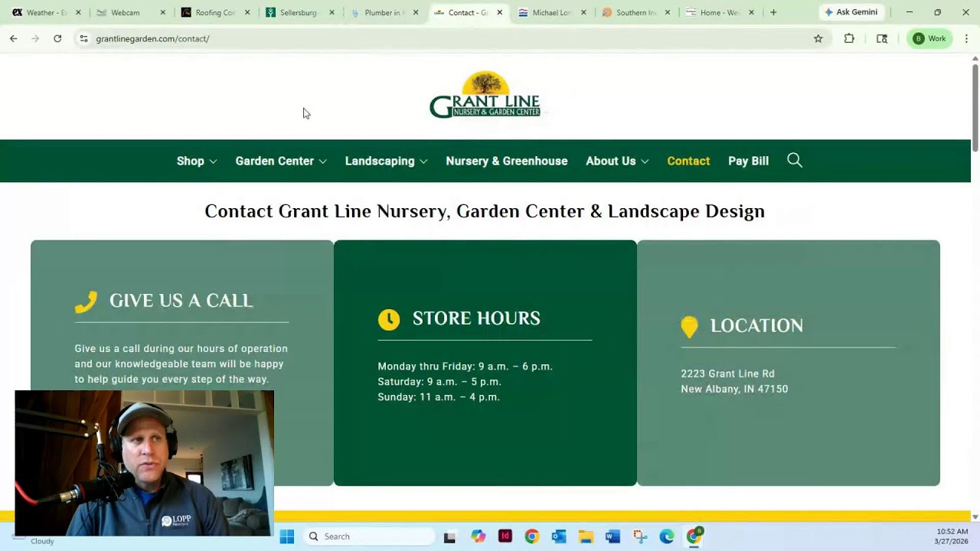Close the Webcam tab
The image size is (980, 551).
point(162,12)
